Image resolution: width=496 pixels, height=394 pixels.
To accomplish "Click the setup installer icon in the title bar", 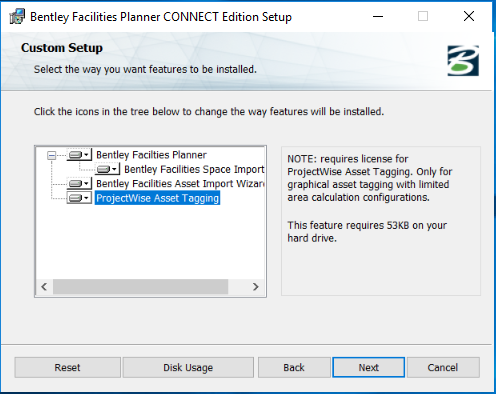I will coord(17,16).
